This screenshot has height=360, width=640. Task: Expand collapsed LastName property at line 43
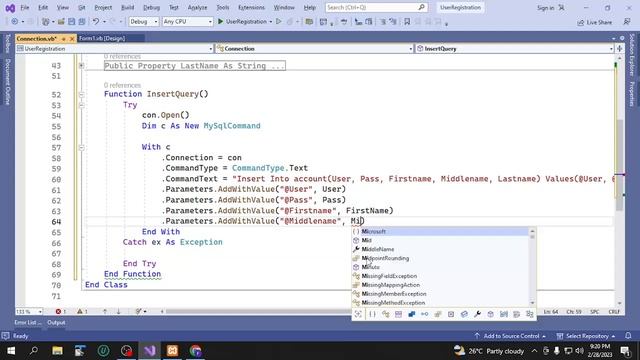[x=82, y=65]
